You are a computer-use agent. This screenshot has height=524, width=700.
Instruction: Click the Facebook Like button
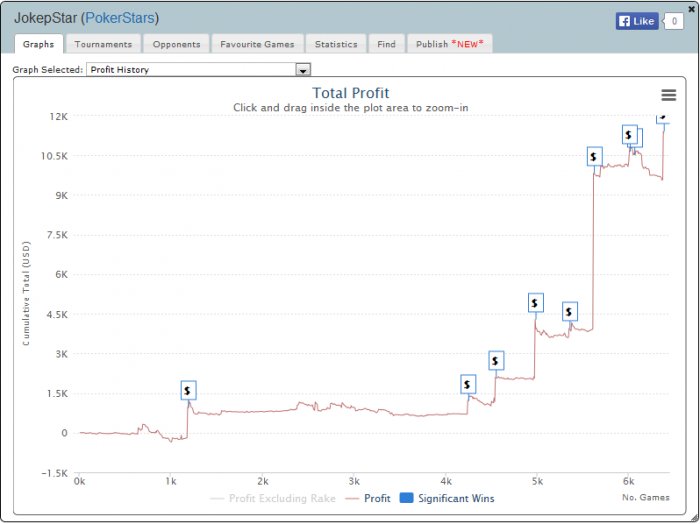(637, 21)
